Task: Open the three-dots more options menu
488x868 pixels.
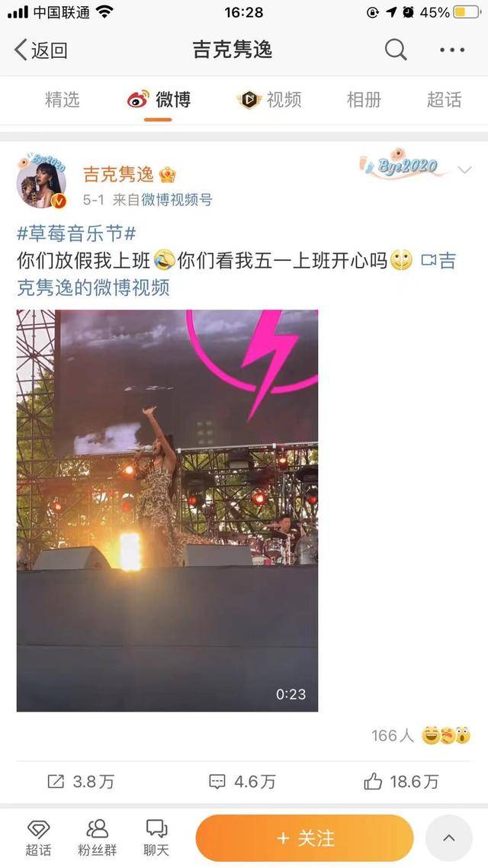Action: point(452,50)
